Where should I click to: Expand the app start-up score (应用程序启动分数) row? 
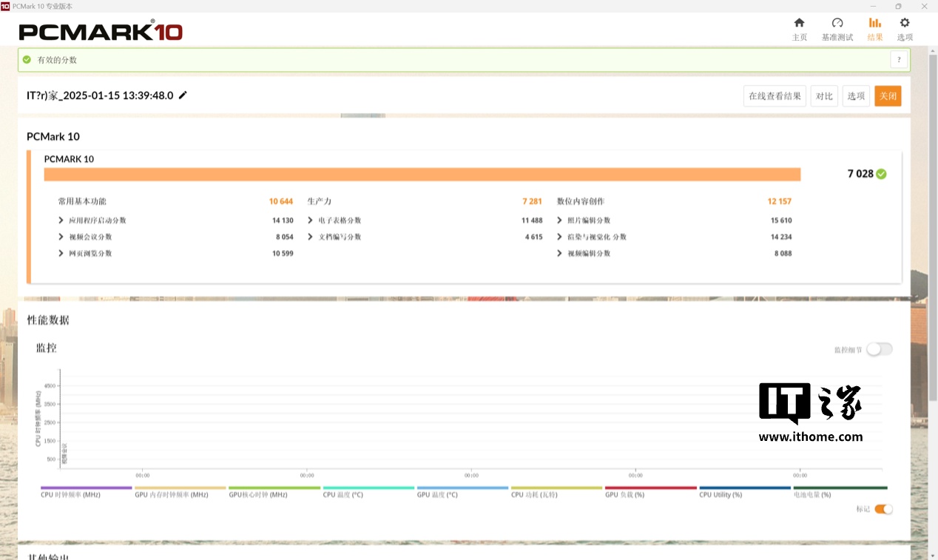coord(61,220)
